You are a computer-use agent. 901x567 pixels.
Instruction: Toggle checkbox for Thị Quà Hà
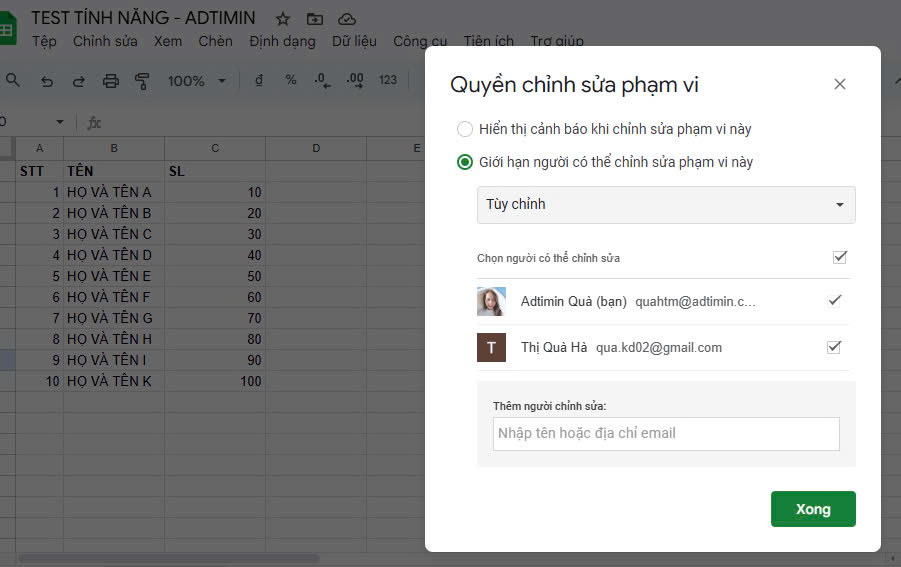[x=834, y=347]
